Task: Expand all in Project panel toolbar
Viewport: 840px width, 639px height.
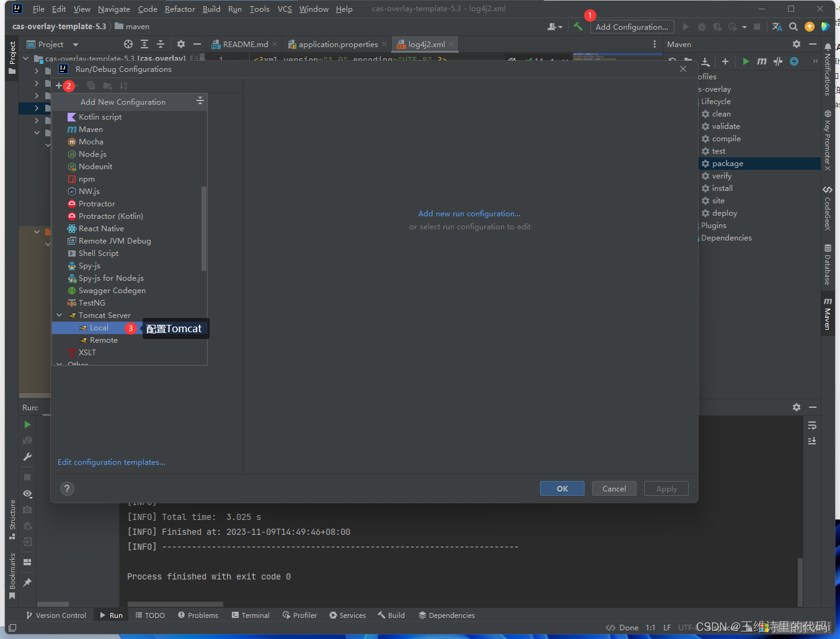Action: (144, 44)
